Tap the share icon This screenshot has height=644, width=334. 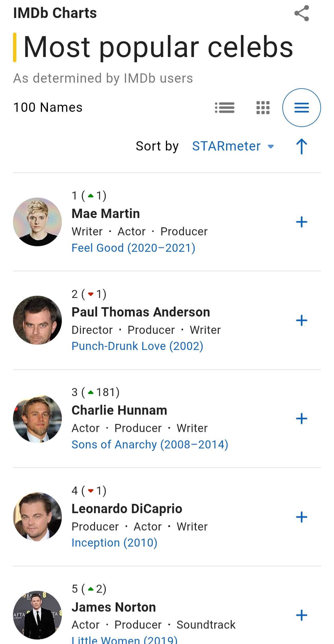(302, 13)
